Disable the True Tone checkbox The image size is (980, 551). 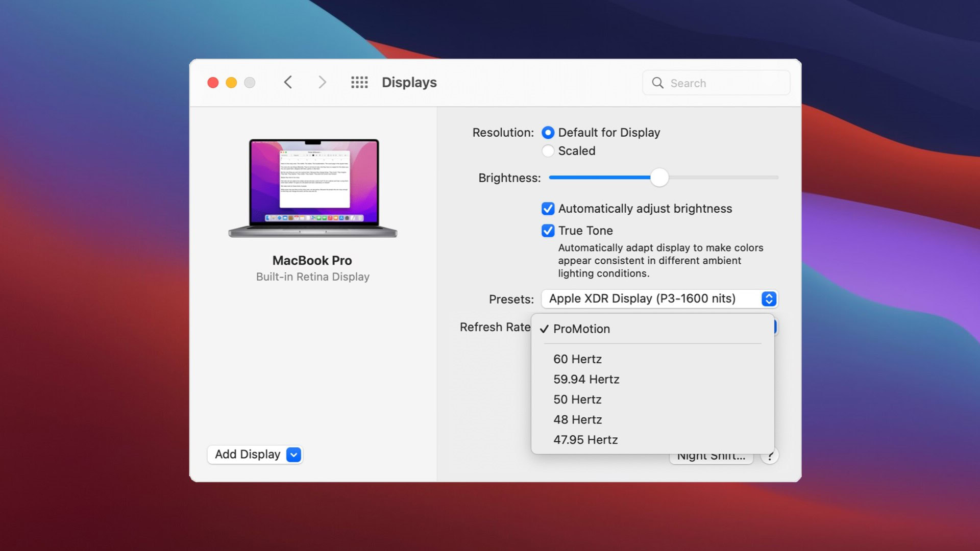pyautogui.click(x=548, y=231)
